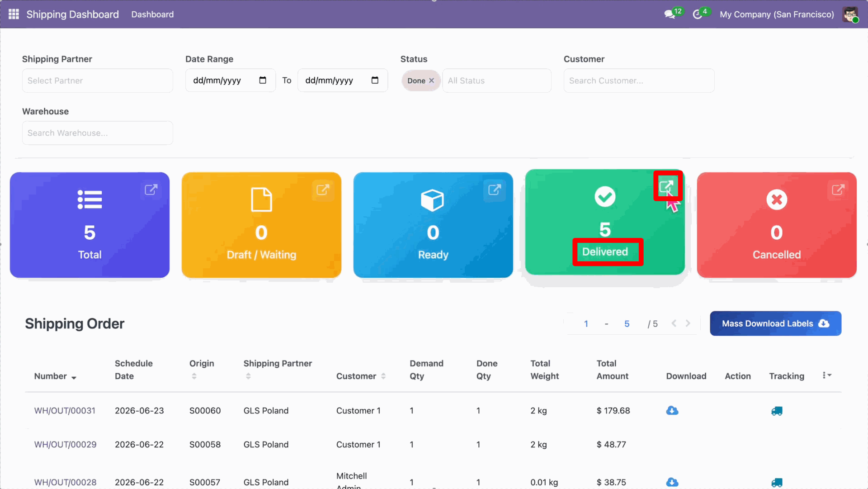Open the activities clock icon with 4 badge
The height and width of the screenshot is (489, 868).
click(x=698, y=14)
